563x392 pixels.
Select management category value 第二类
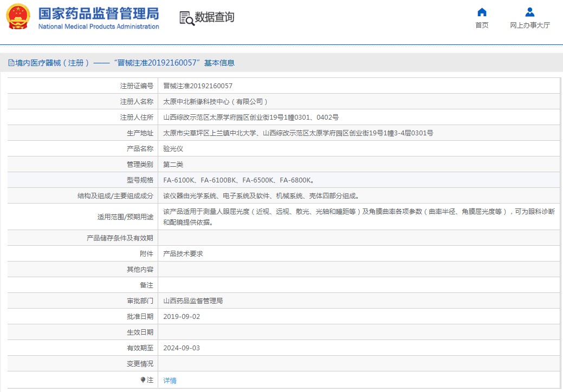[x=173, y=165]
